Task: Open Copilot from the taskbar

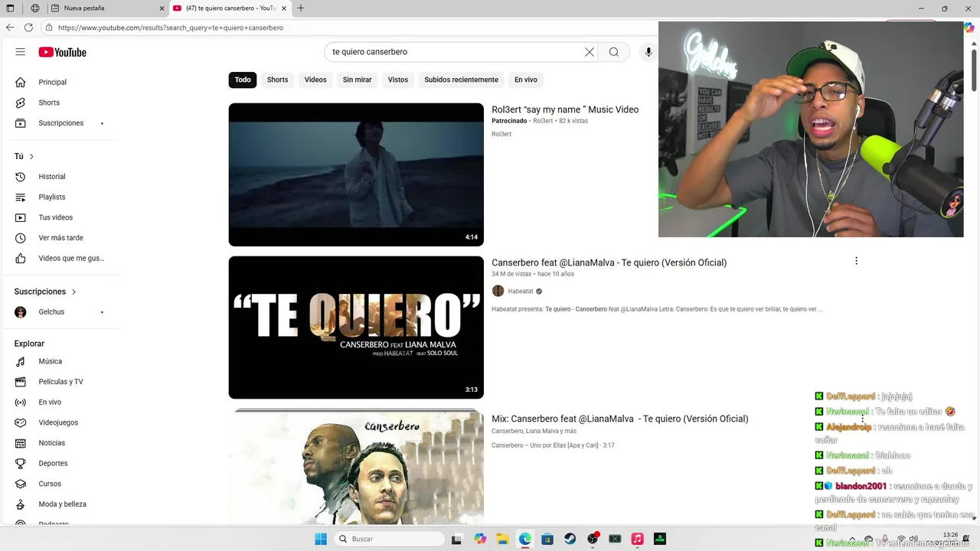Action: pos(480,539)
